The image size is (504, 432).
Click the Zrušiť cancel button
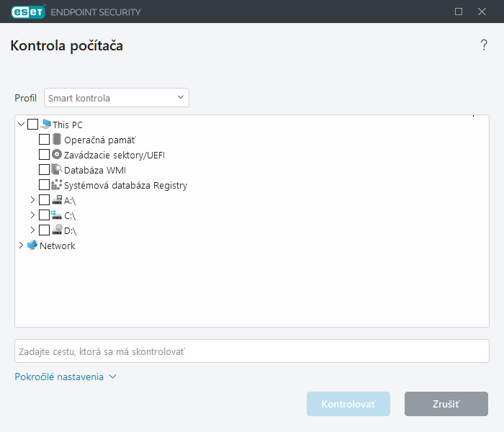(x=446, y=404)
